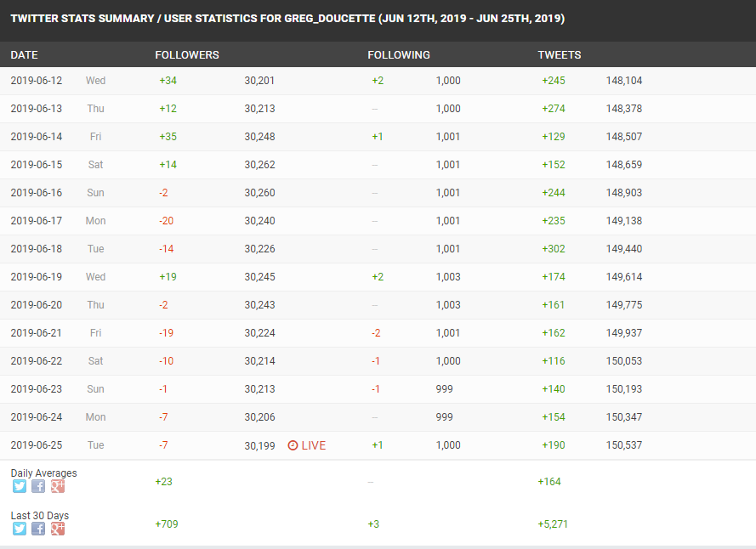This screenshot has width=756, height=549.
Task: Click the +23 daily followers average
Action: [x=163, y=482]
